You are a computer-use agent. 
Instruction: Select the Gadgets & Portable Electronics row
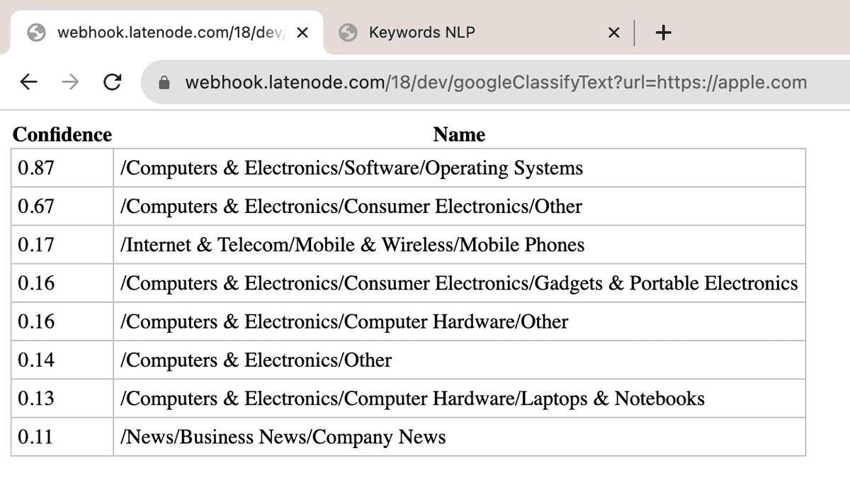tap(459, 283)
